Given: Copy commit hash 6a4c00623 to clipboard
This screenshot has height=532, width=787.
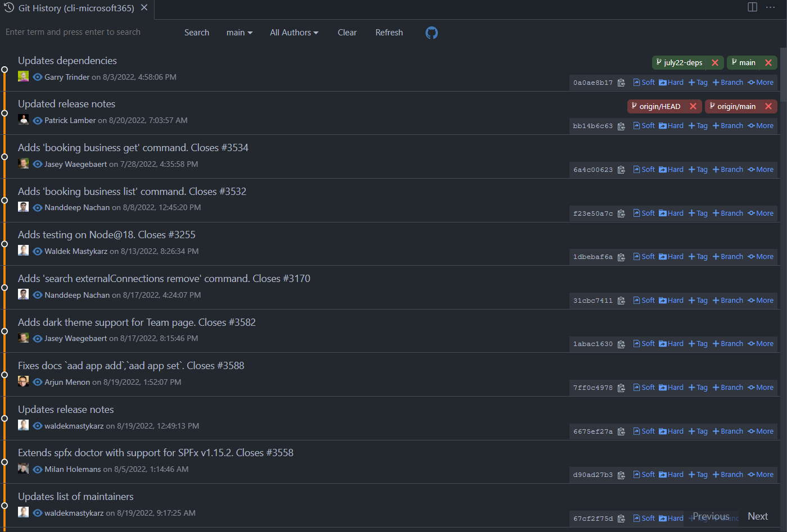Looking at the screenshot, I should [x=621, y=170].
